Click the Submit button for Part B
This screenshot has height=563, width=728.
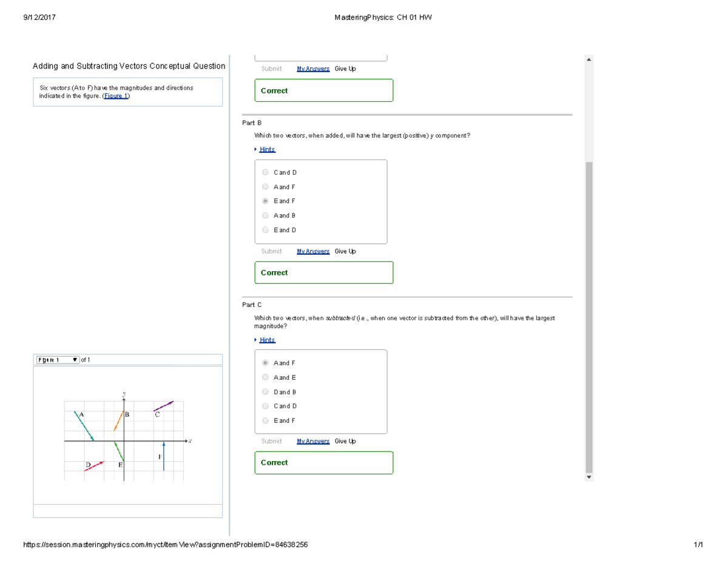click(x=271, y=251)
